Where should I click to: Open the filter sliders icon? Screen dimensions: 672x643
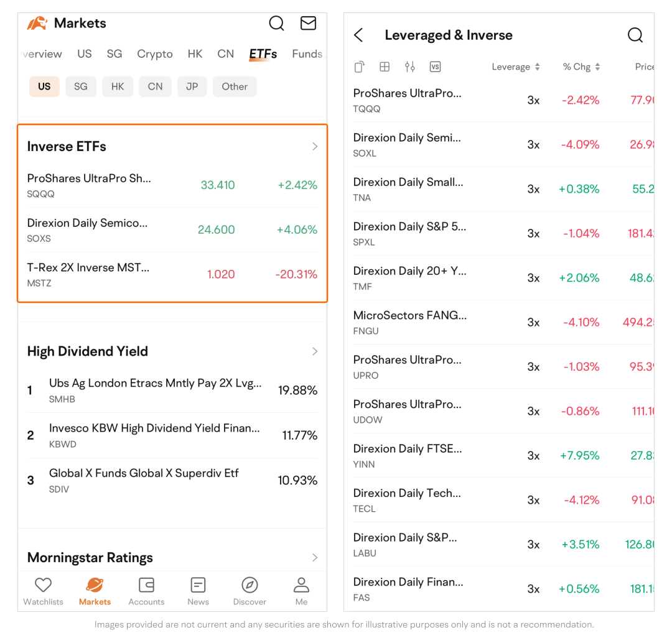coord(409,67)
